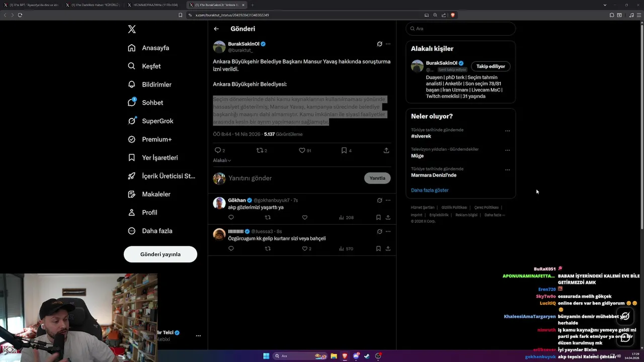644x362 pixels.
Task: Open a new browser tab
Action: click(253, 5)
